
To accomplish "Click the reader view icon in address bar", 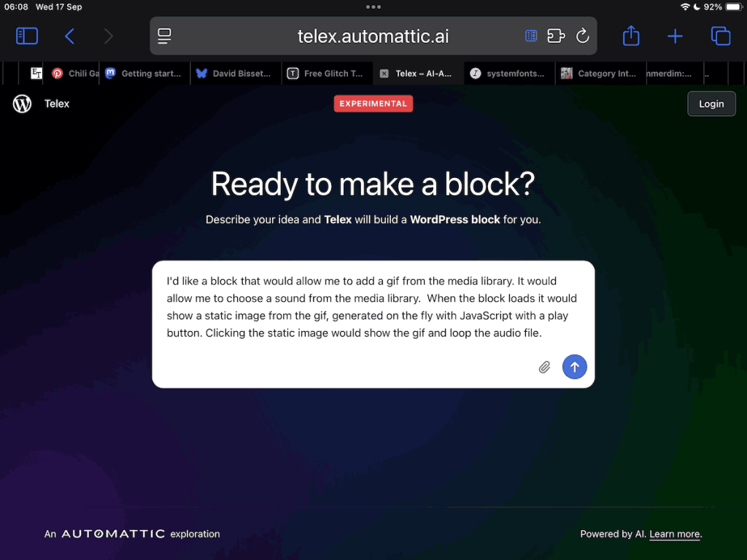I will 531,36.
